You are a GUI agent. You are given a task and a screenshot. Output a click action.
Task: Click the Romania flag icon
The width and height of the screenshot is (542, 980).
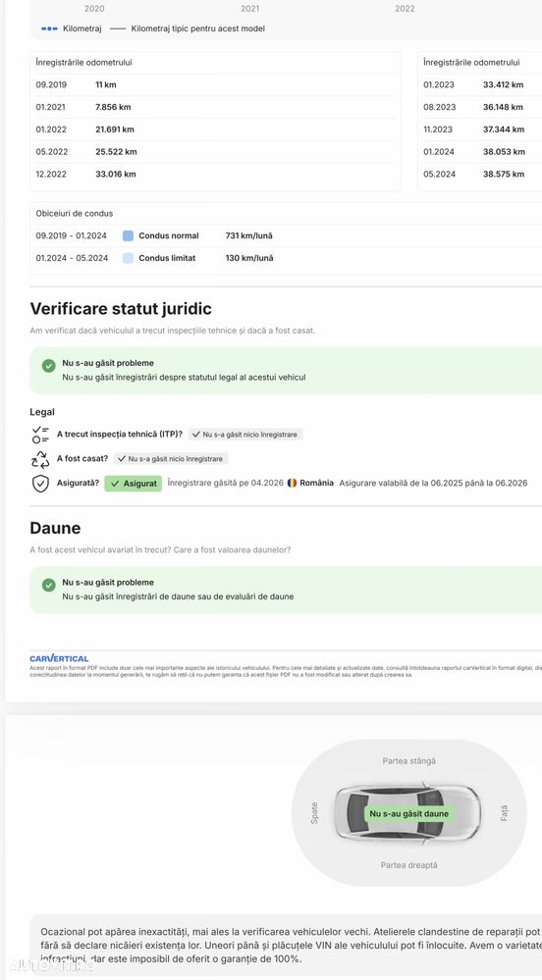(x=292, y=483)
